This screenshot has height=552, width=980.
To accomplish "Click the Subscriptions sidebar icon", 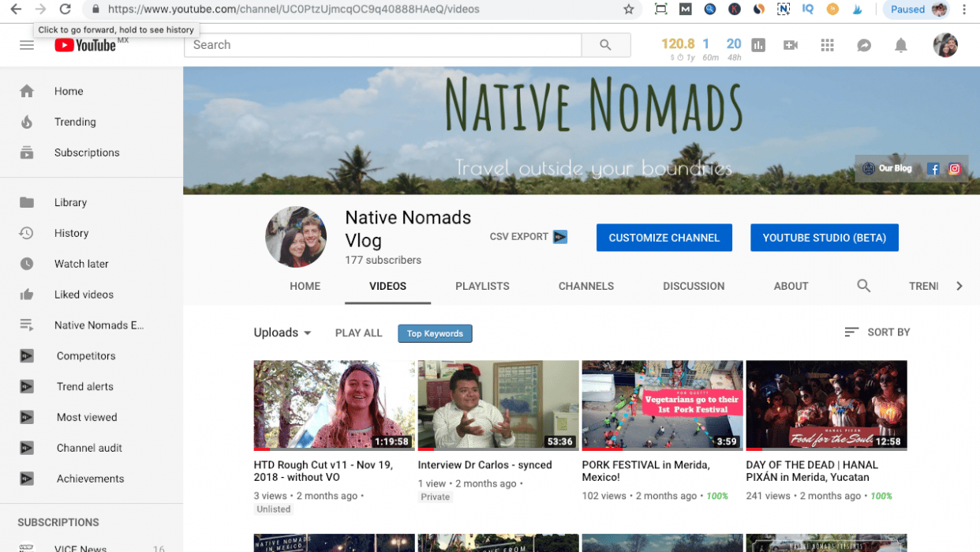I will 27,153.
